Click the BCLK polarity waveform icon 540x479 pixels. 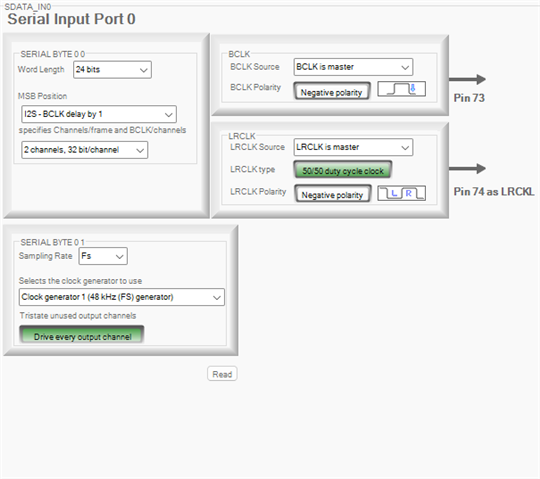point(402,89)
